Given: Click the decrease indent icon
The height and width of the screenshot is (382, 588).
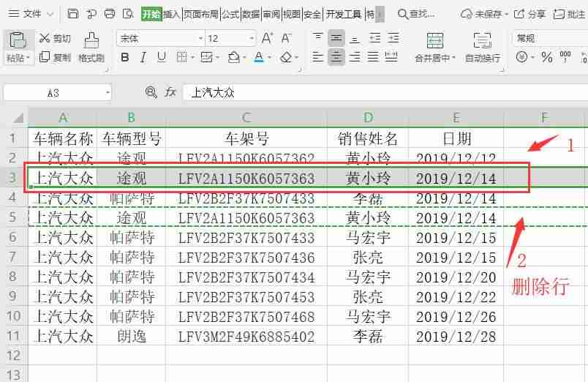Looking at the screenshot, I should tap(374, 37).
